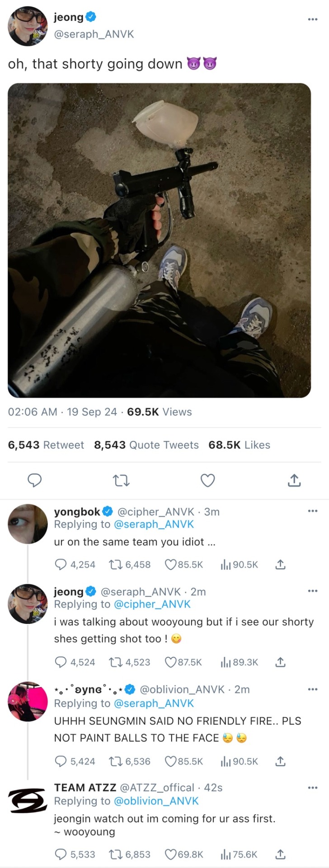The height and width of the screenshot is (868, 329).
Task: Reply to jeong's main tweet
Action: [35, 480]
